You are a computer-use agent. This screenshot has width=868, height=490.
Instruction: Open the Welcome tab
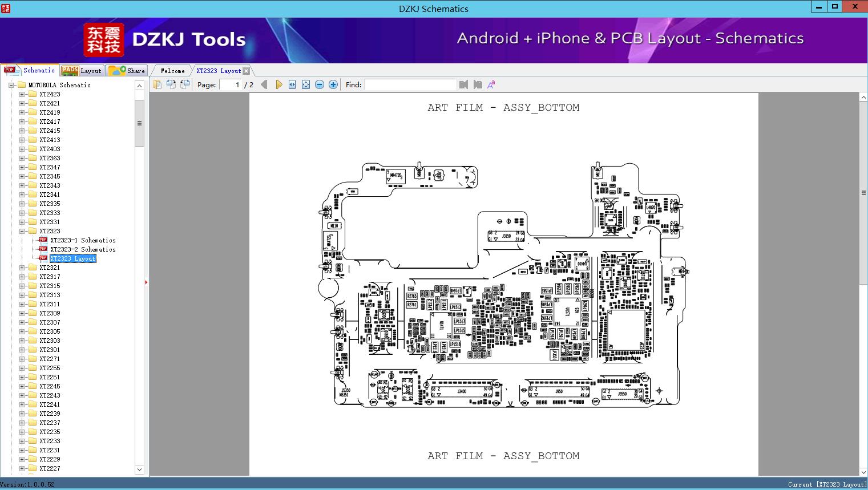click(x=172, y=71)
